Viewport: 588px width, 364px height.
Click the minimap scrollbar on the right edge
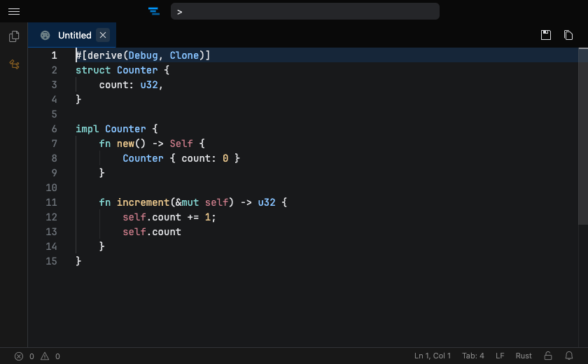pos(582,136)
